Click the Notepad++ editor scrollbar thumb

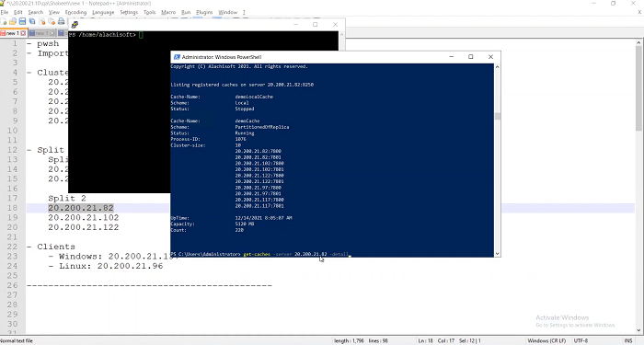[639, 88]
